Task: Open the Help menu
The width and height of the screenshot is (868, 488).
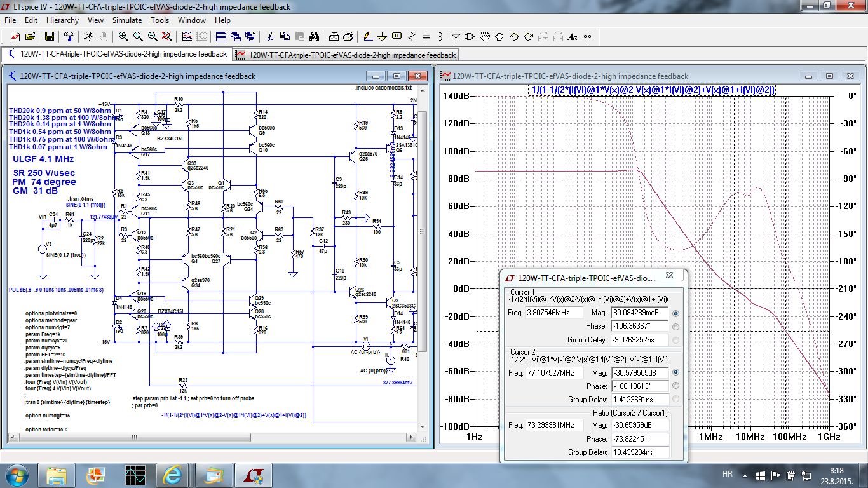Action: (222, 20)
